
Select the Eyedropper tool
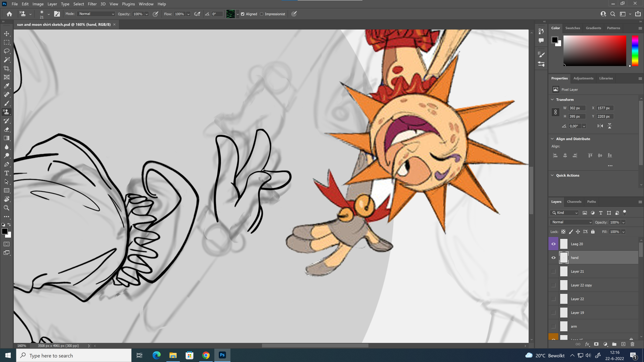coord(7,86)
